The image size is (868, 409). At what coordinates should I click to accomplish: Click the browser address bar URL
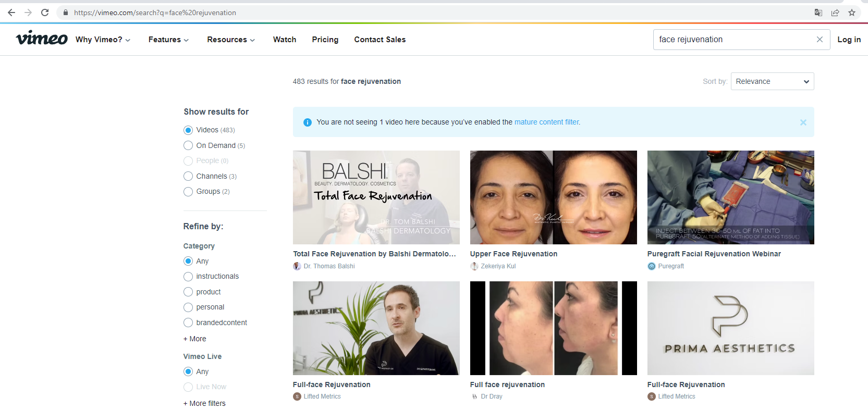(155, 13)
